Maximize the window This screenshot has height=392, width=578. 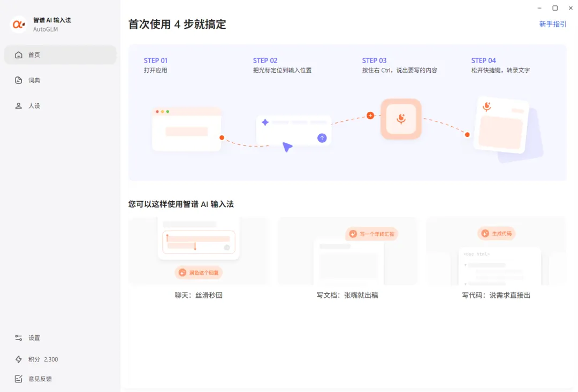[555, 8]
